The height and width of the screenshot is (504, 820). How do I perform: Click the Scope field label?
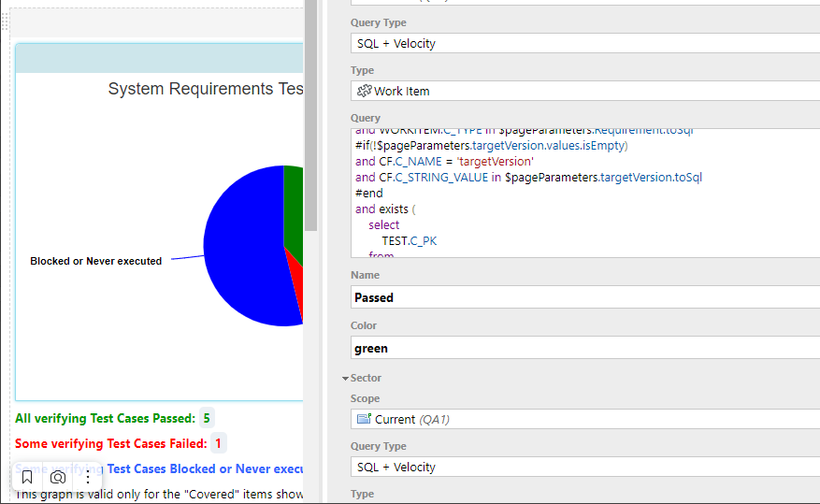click(365, 398)
